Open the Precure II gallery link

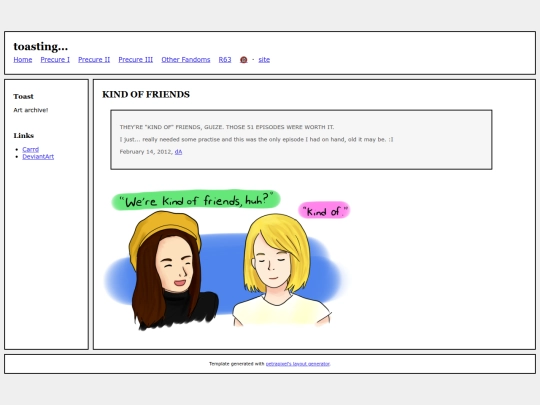click(94, 60)
